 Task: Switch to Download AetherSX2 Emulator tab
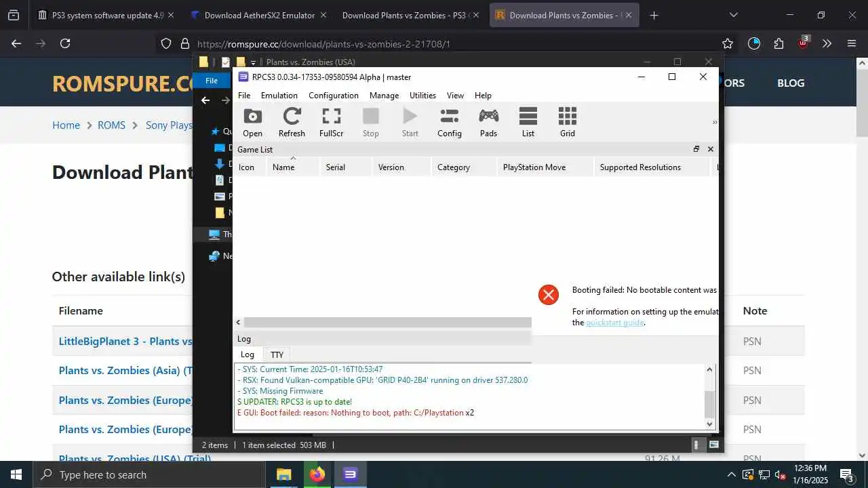259,15
